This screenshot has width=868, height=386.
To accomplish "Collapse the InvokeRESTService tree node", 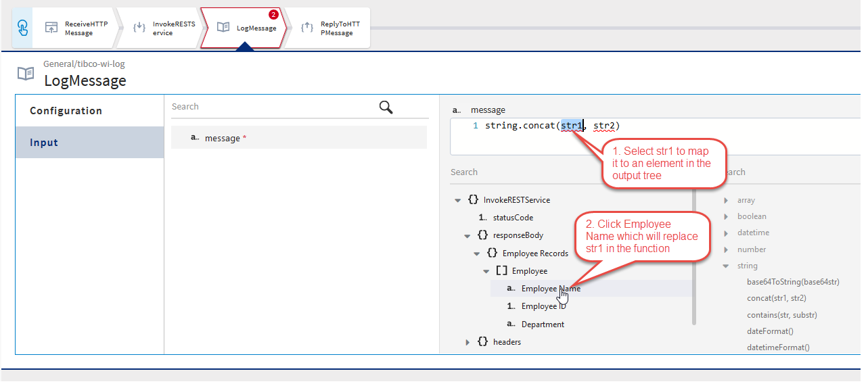I will [x=458, y=201].
